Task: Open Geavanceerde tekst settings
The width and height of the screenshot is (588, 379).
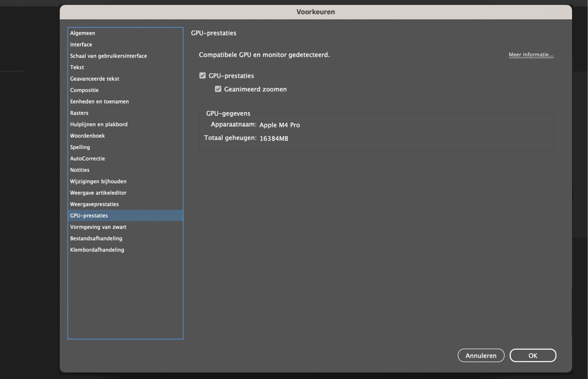Action: coord(95,79)
